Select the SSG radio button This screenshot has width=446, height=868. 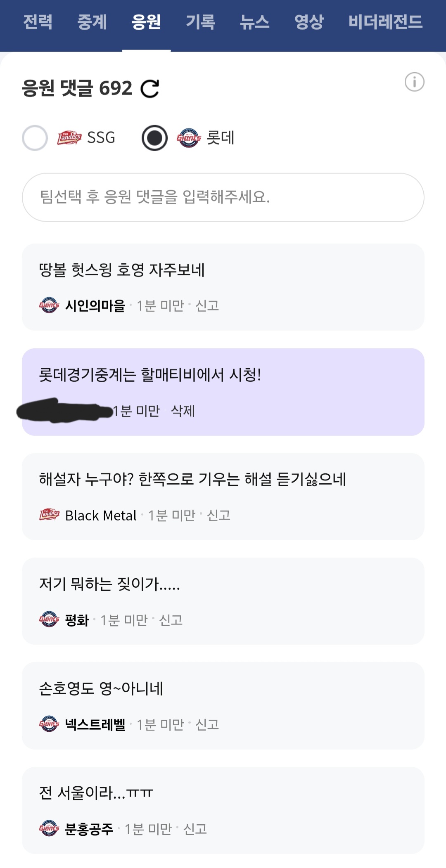click(x=35, y=138)
